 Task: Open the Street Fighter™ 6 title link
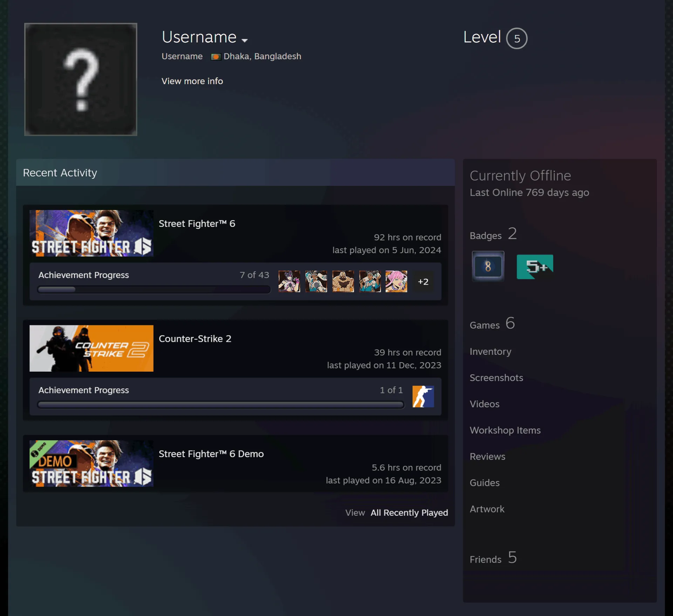pyautogui.click(x=197, y=224)
